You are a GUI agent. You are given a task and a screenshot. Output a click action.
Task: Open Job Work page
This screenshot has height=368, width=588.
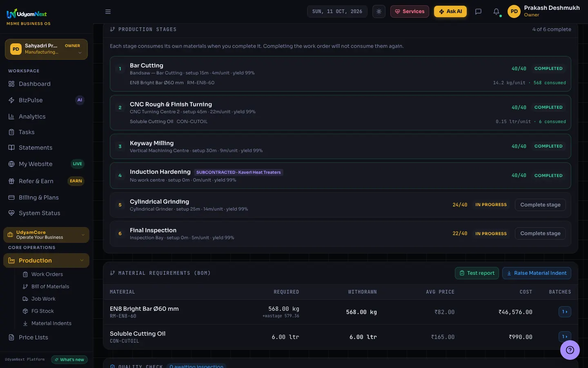[43, 299]
